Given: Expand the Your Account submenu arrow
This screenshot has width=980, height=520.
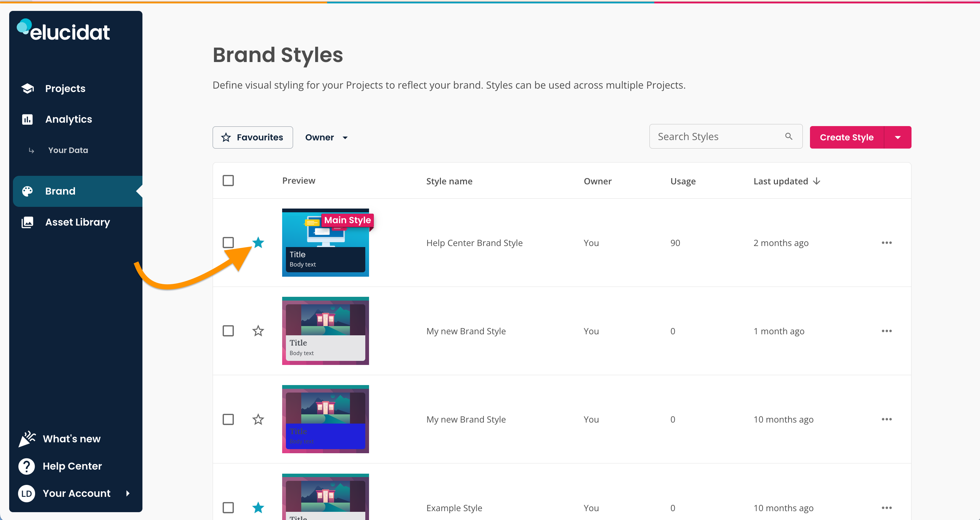Looking at the screenshot, I should click(x=128, y=493).
